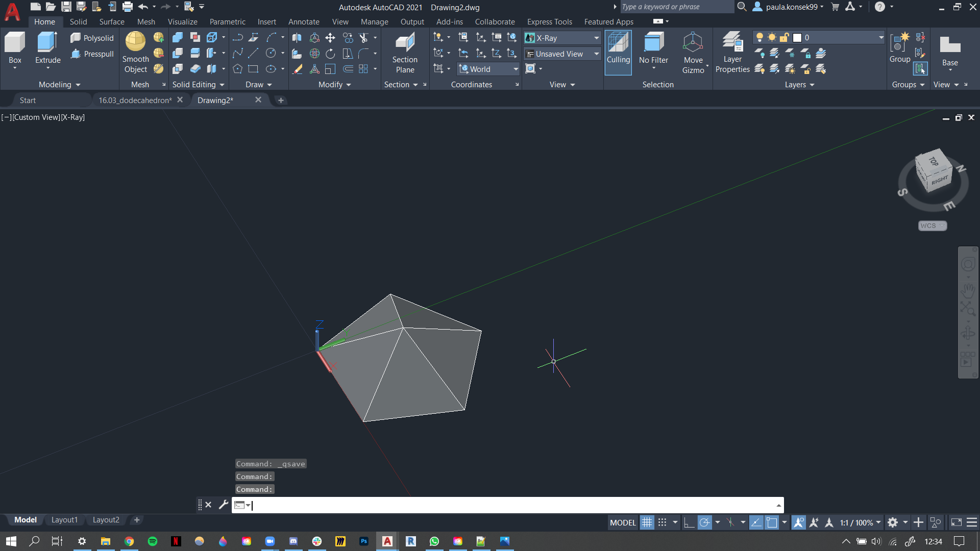
Task: Open the Annotate ribbon tab
Action: 304,21
